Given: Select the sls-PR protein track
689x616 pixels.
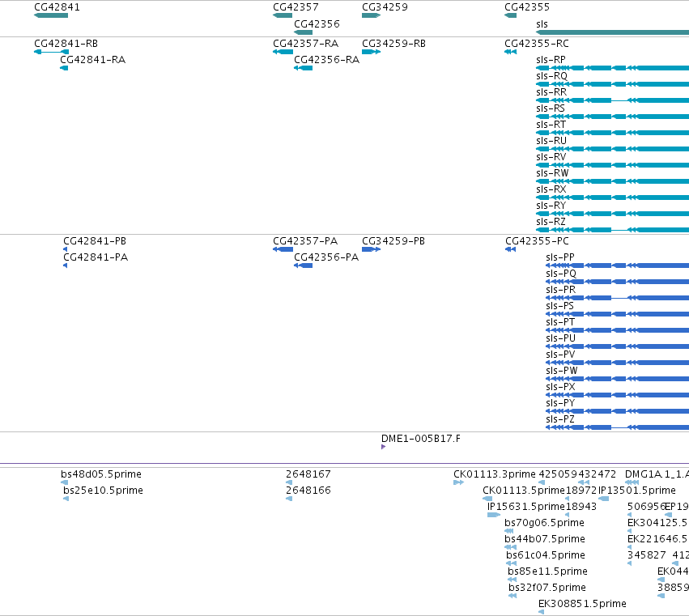Looking at the screenshot, I should 618,299.
